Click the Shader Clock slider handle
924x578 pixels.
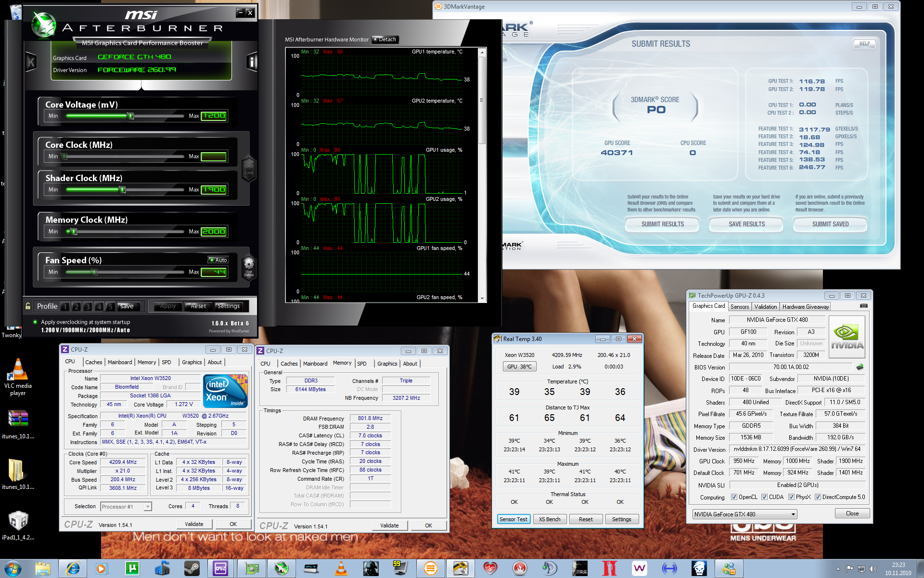click(123, 189)
